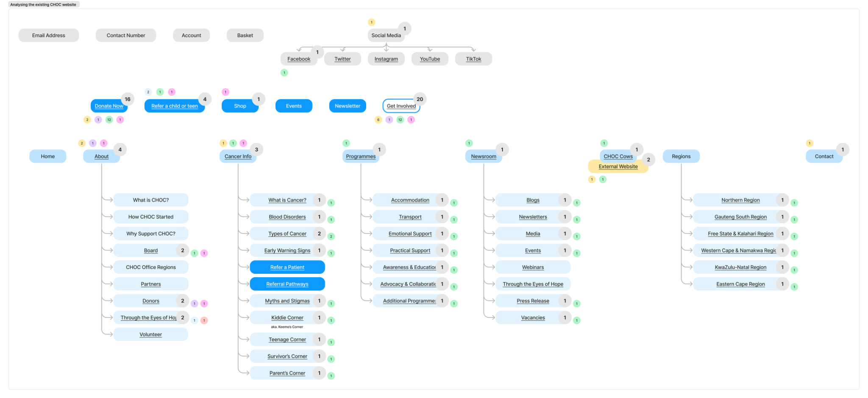Select the Referral Pathways node

(287, 284)
